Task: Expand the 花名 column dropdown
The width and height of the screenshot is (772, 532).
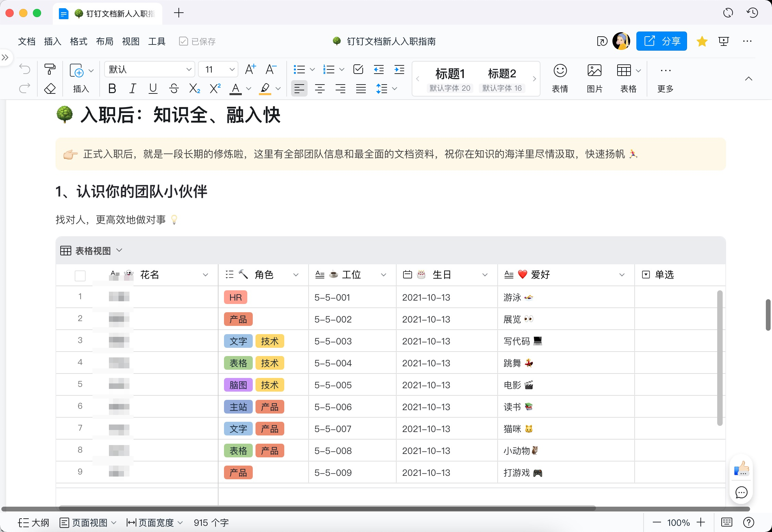Action: click(x=207, y=275)
